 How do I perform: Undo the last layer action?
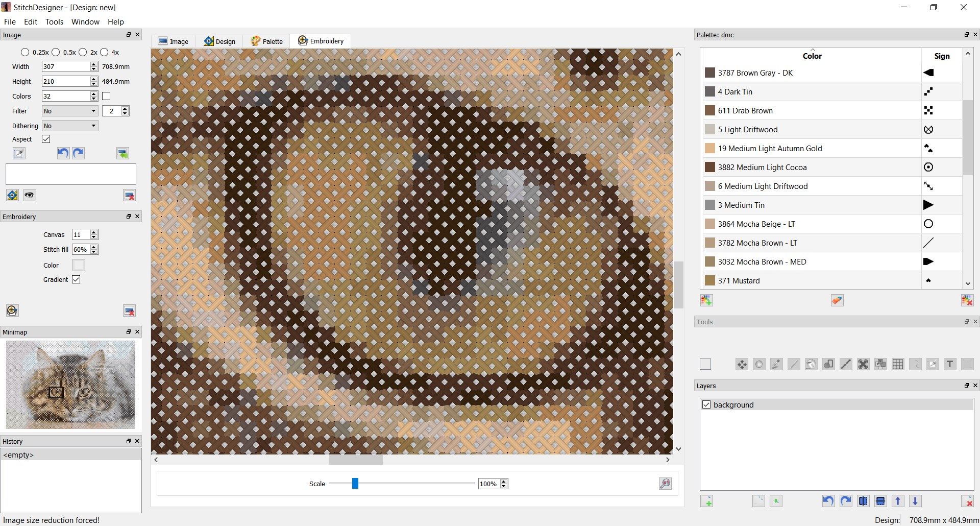(828, 501)
